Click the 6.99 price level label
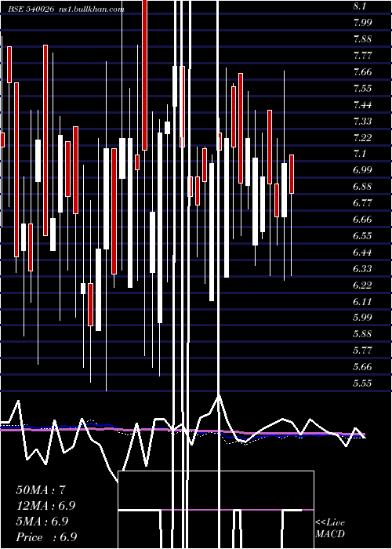Screen dimensions: 392x549 click(362, 170)
